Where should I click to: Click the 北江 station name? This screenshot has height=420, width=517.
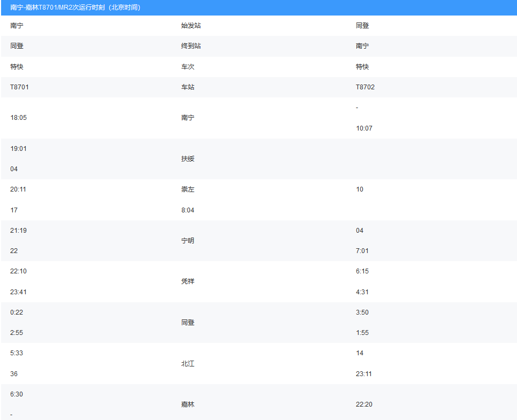click(x=188, y=364)
